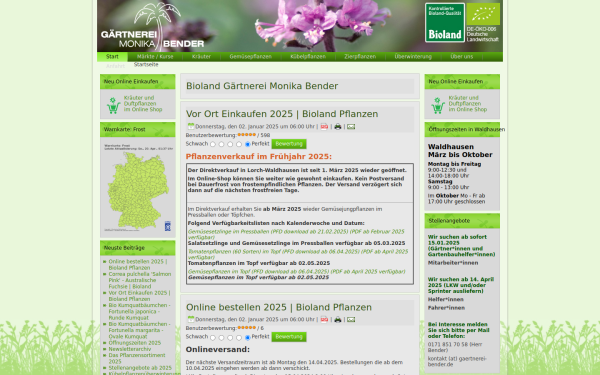Viewport: 600px width, 375px height.
Task: Open left Kräuter und Duftpflanzen shop link
Action: 143,104
